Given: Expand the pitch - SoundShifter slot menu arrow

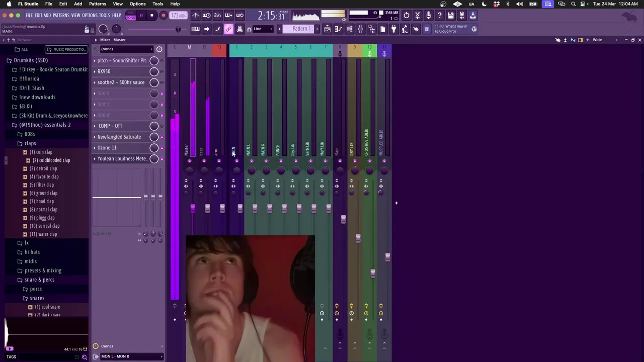Looking at the screenshot, I should 95,61.
